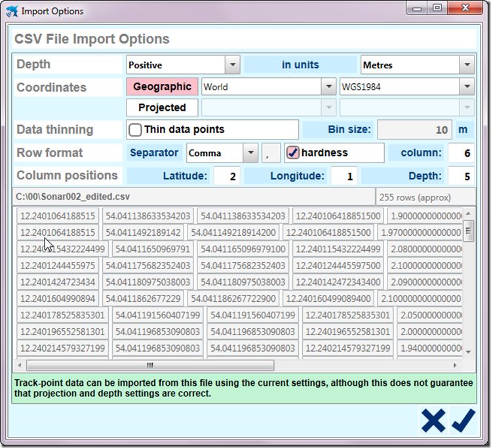Screen dimensions: 491x448
Task: Click the Depth column position field
Action: 461,176
